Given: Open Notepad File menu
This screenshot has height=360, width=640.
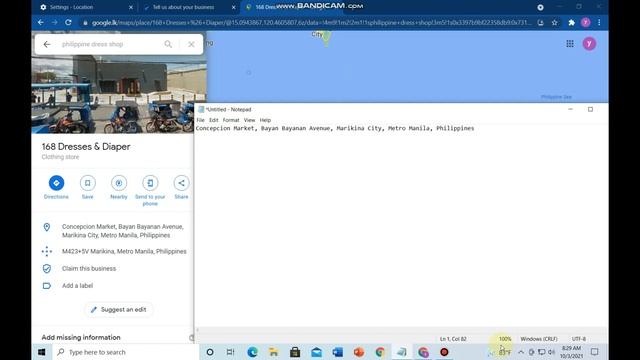Looking at the screenshot, I should [x=200, y=120].
